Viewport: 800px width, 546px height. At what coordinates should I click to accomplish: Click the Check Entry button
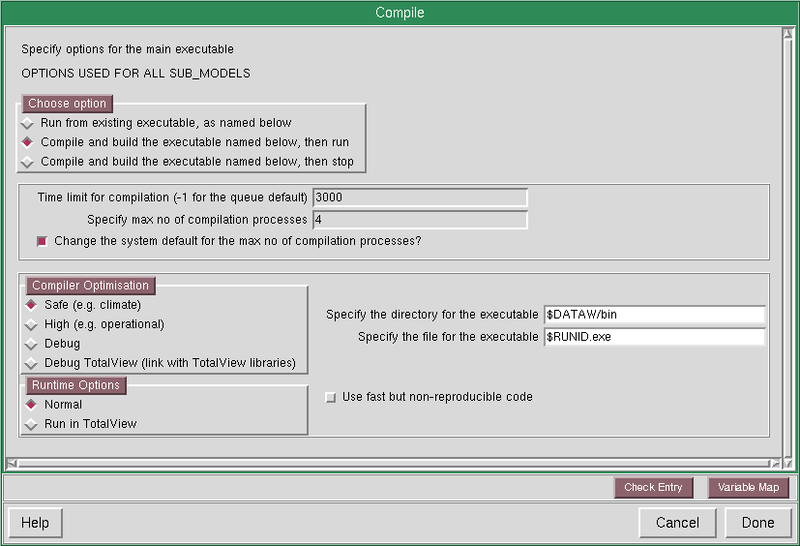click(654, 488)
